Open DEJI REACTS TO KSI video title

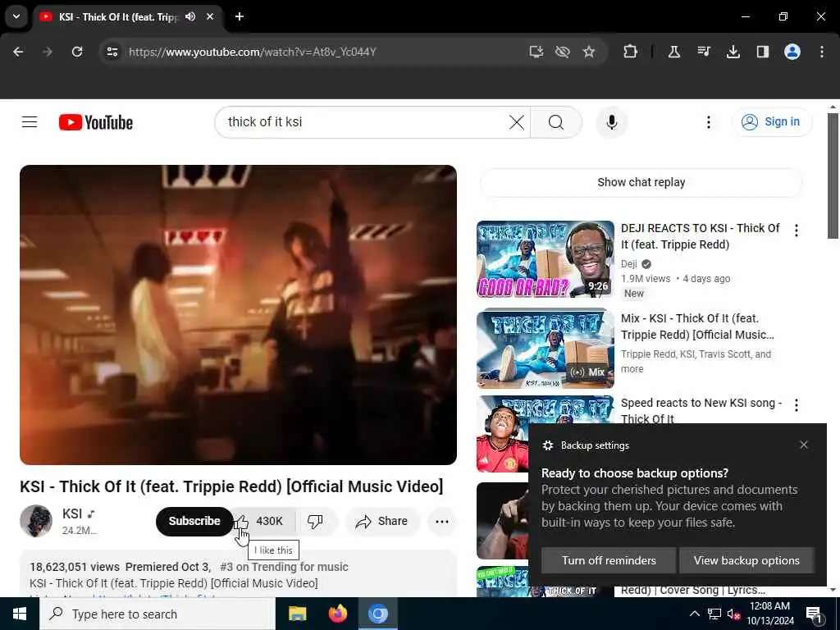tap(701, 236)
